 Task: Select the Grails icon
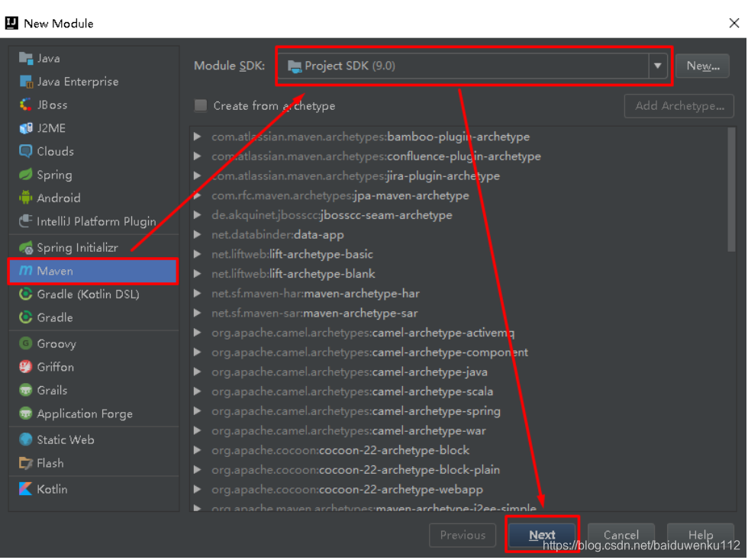(26, 390)
